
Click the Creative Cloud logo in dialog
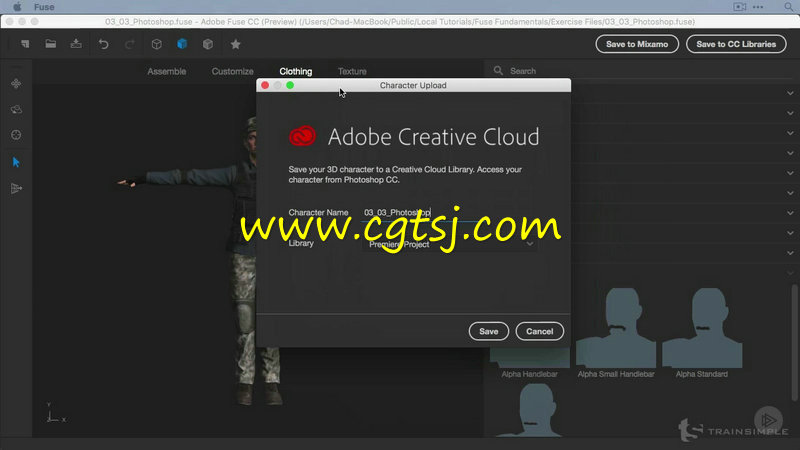pos(303,136)
